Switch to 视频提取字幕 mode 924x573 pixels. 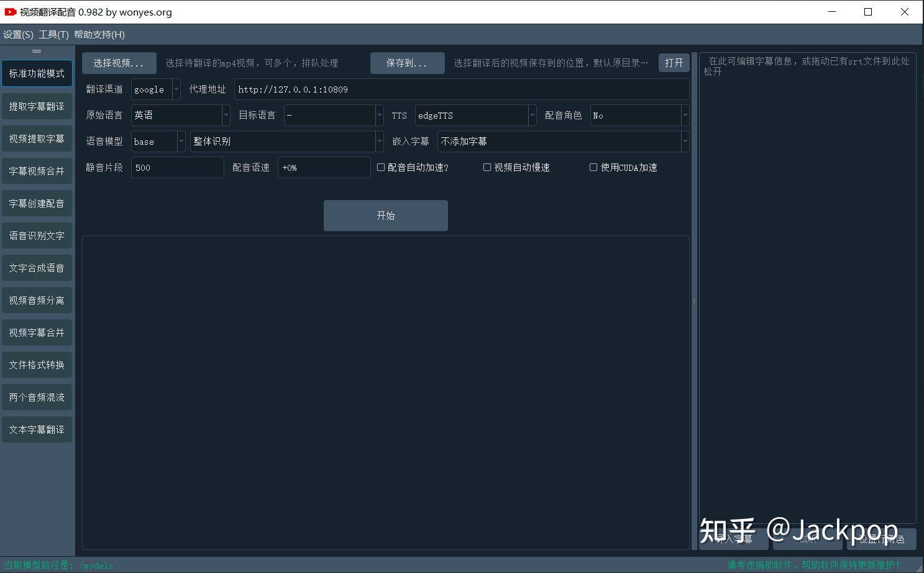click(x=37, y=139)
